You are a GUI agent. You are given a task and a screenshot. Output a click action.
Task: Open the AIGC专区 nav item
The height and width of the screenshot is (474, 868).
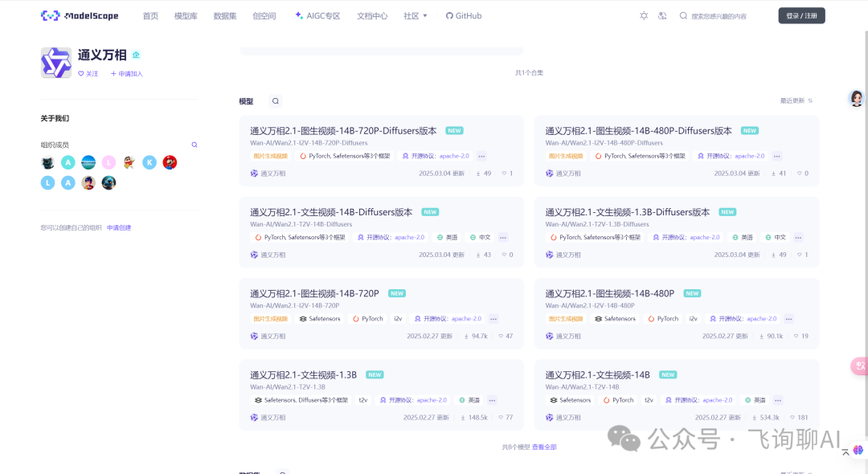point(317,16)
